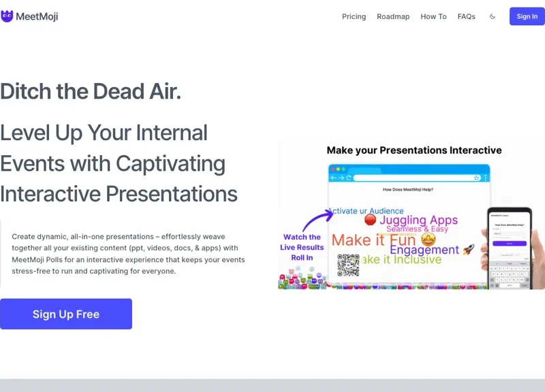The height and width of the screenshot is (392, 545).
Task: Click the MeetMoji brand name text
Action: [37, 16]
